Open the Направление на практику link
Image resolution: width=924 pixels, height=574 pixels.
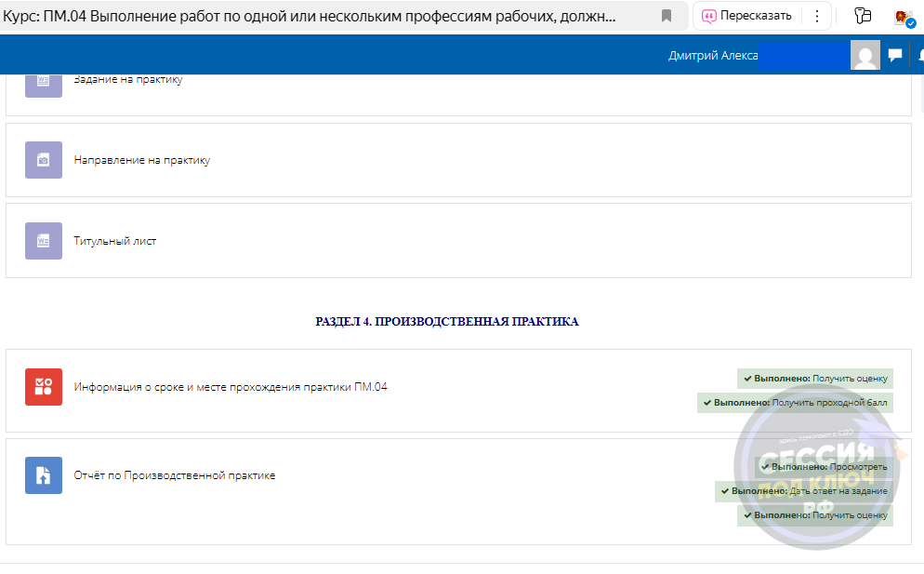tap(142, 160)
